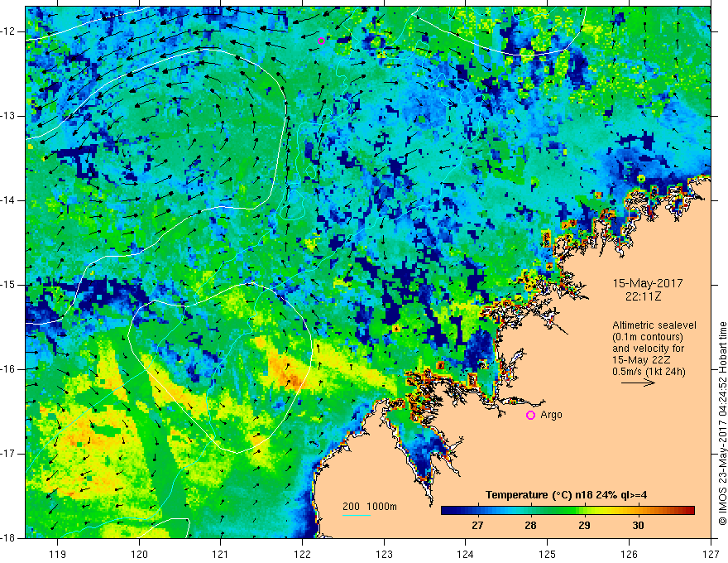Click longitude axis label 127
The height and width of the screenshot is (563, 728).
coord(711,554)
